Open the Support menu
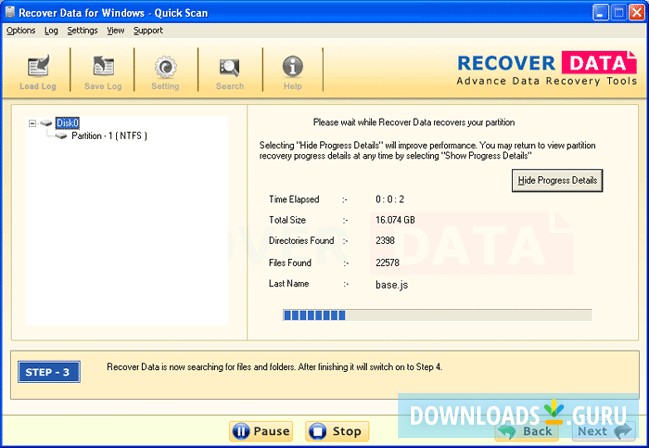This screenshot has height=448, width=649. click(x=148, y=31)
